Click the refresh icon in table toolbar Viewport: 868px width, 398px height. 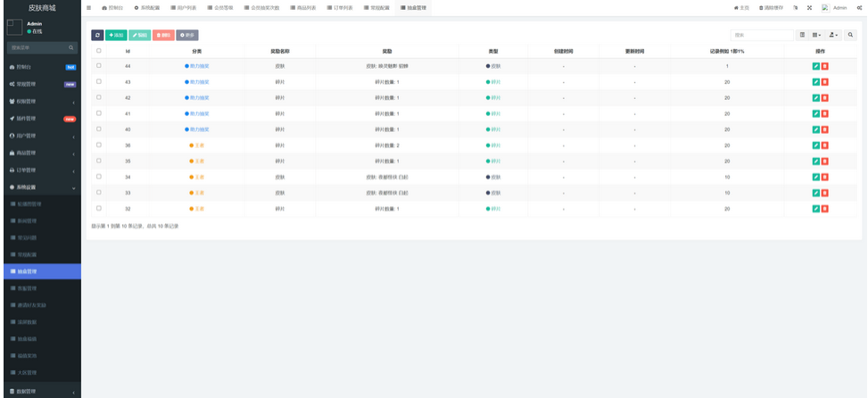pos(97,35)
